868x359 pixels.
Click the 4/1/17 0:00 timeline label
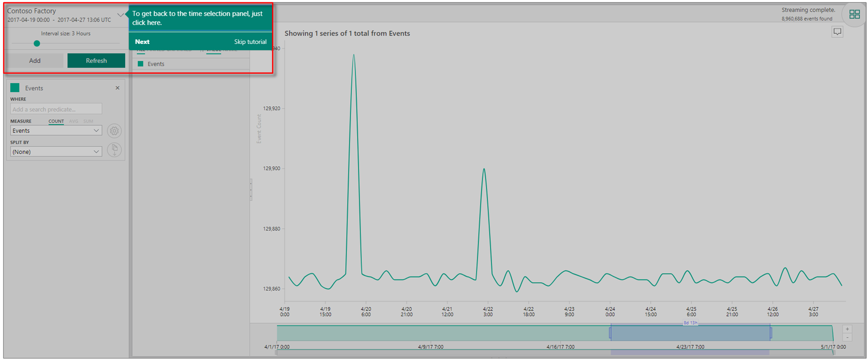[277, 347]
